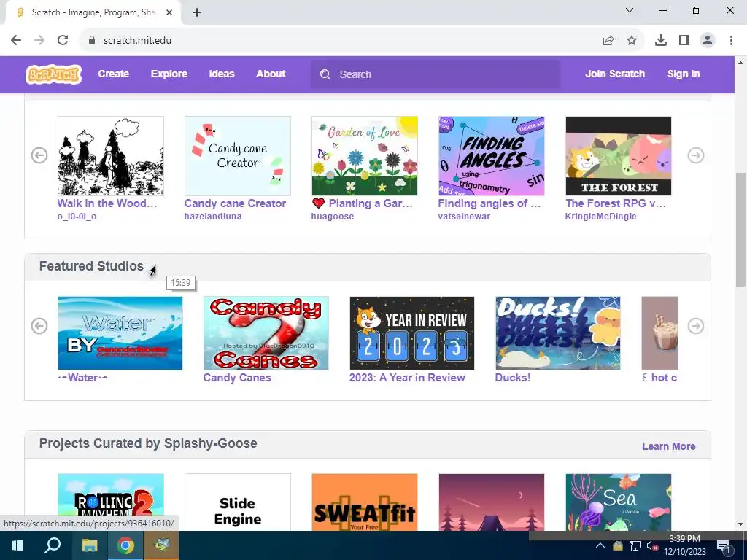Viewport: 747px width, 560px height.
Task: Click 2023: A Year in Review title
Action: point(407,378)
